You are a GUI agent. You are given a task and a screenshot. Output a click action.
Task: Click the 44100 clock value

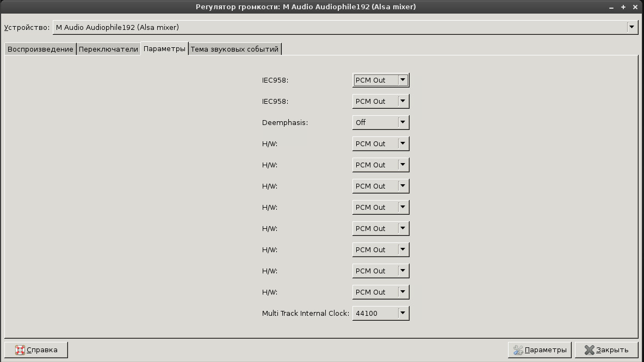[x=367, y=314]
